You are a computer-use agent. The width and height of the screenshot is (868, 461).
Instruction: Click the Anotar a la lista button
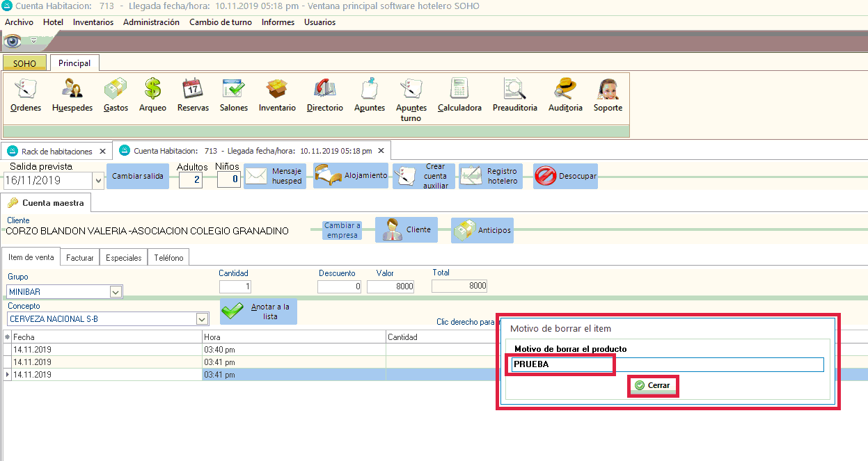pyautogui.click(x=259, y=312)
